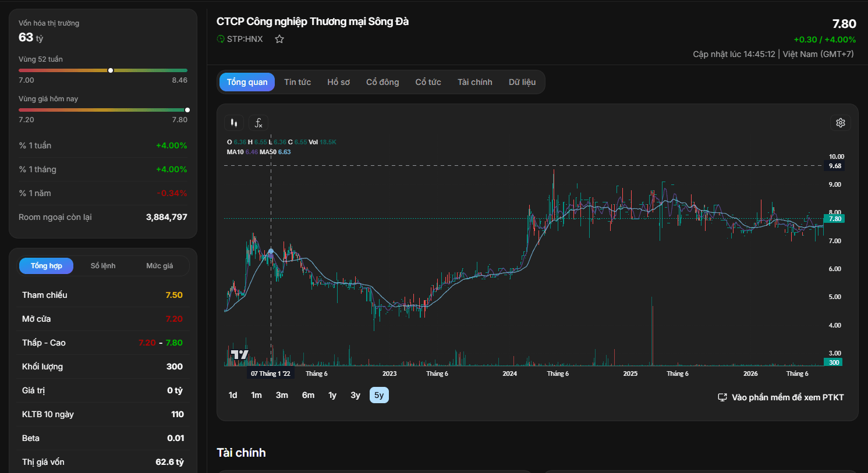The width and height of the screenshot is (868, 473).
Task: Click the MA50 indicator legend on chart
Action: [x=275, y=152]
